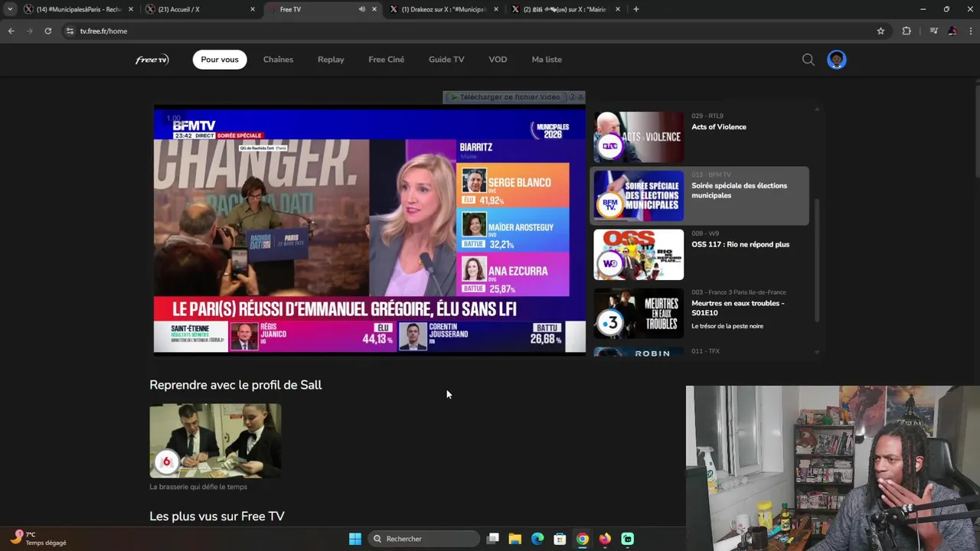Click the 'La brasserie qui défie le temps' caption
Viewport: 980px width, 551px height.
tap(198, 487)
